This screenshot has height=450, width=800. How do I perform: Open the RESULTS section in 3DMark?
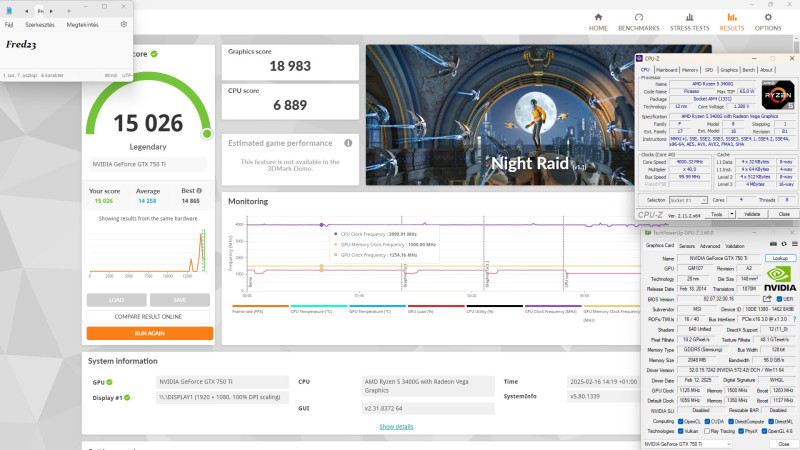pyautogui.click(x=732, y=22)
